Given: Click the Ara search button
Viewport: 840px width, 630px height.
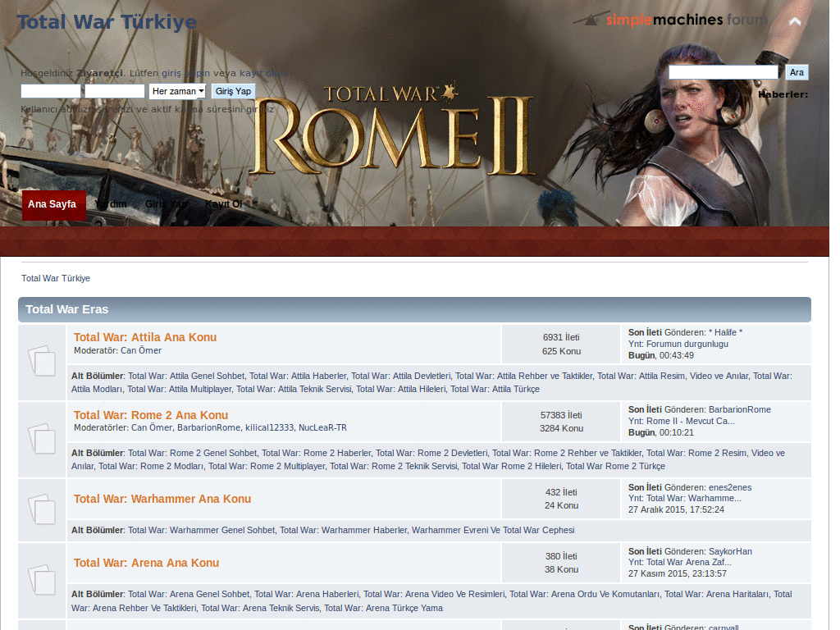Looking at the screenshot, I should pyautogui.click(x=797, y=72).
